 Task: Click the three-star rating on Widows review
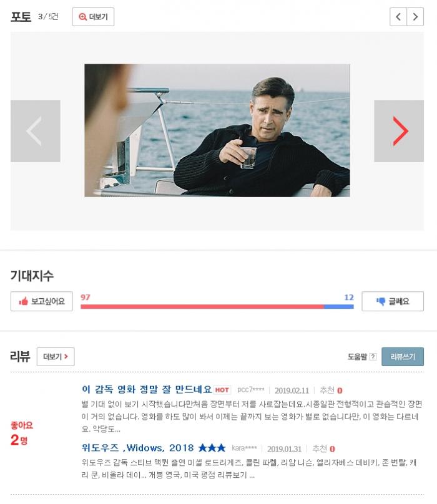[212, 448]
